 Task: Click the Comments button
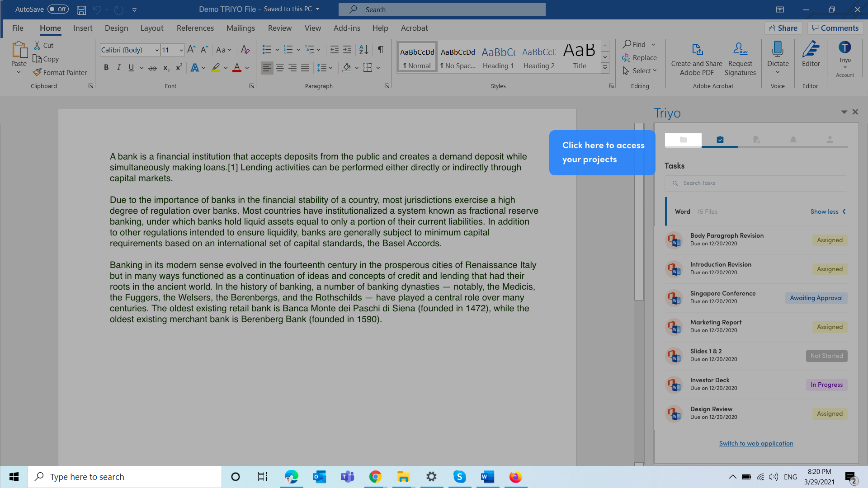click(x=835, y=28)
